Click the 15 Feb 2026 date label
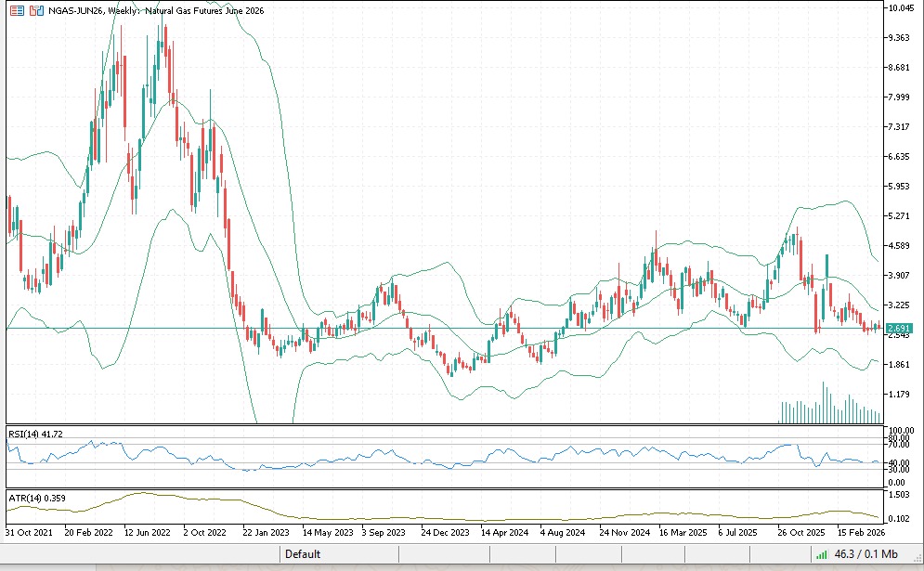The image size is (924, 571). [x=861, y=533]
